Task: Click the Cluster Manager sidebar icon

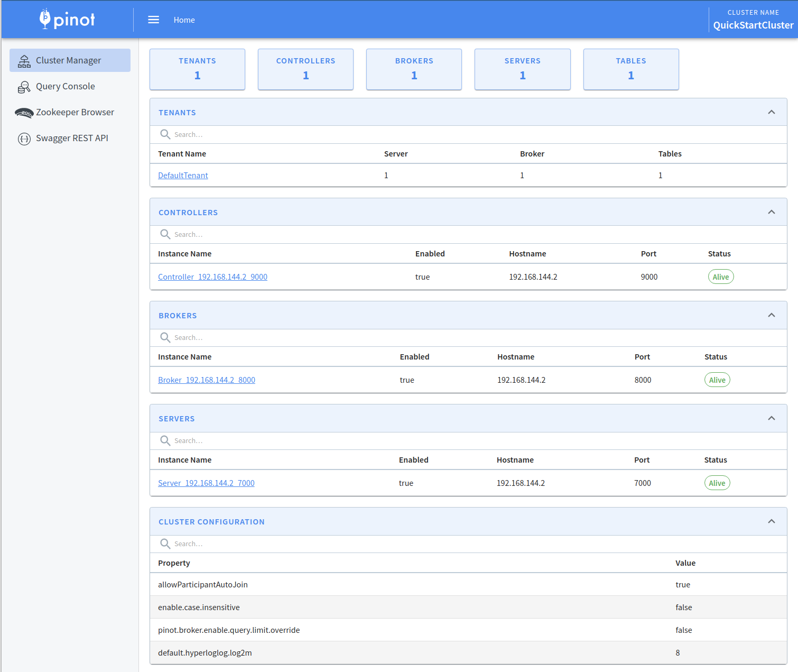Action: tap(24, 61)
